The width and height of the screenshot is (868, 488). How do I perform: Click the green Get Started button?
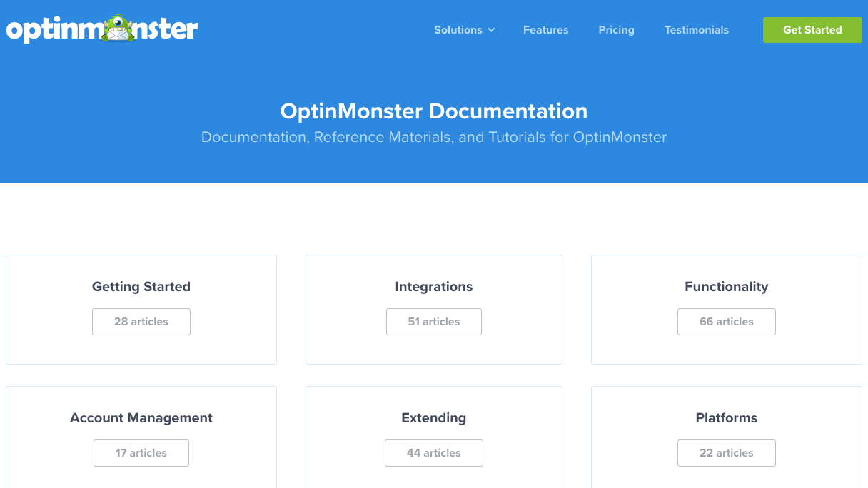pos(812,30)
